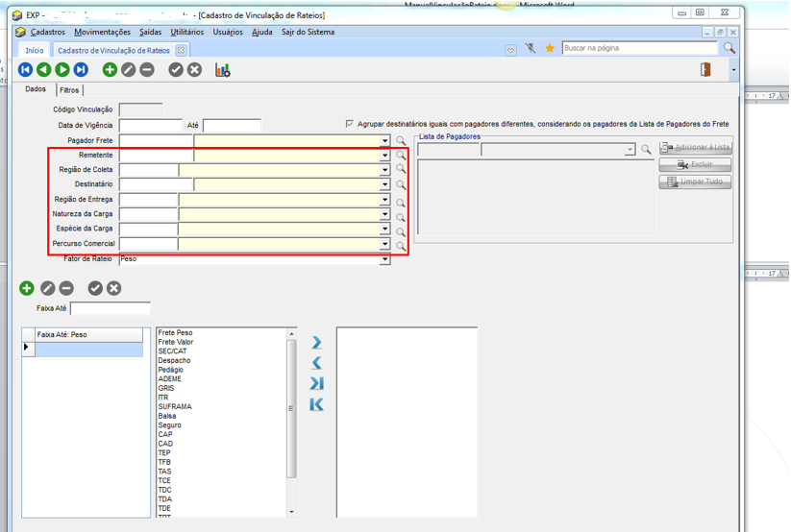The height and width of the screenshot is (532, 791).
Task: Click the top toolbar cancel X icon
Action: click(x=194, y=70)
